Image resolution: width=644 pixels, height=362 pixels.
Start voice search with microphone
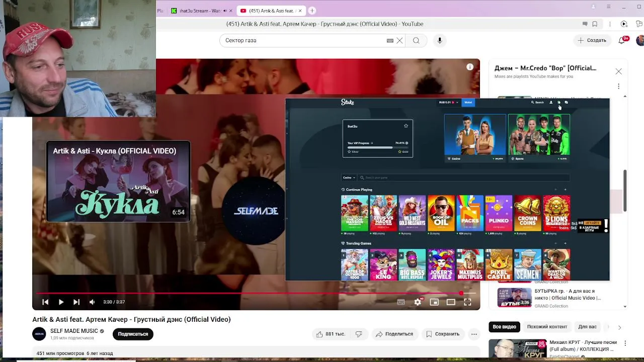pos(440,41)
